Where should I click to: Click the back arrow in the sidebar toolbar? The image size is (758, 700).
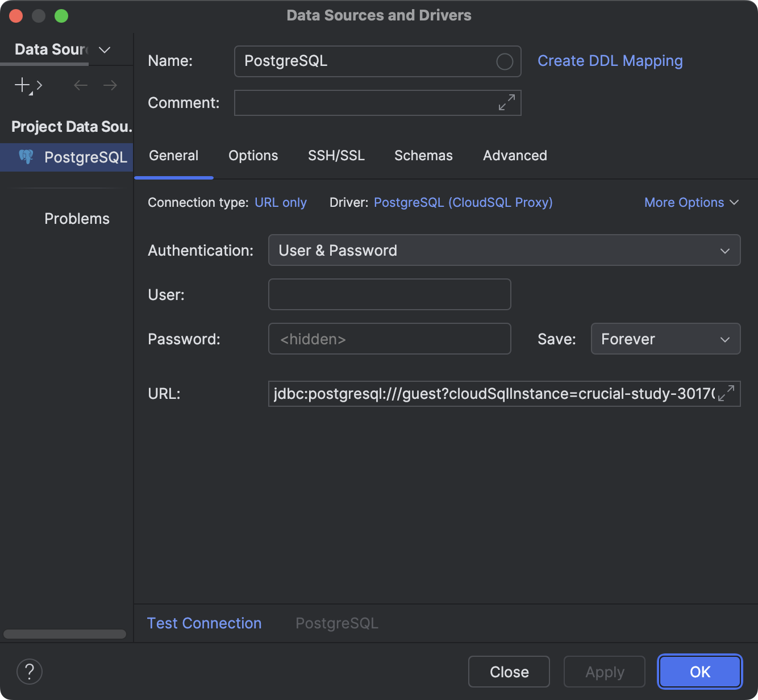coord(80,85)
